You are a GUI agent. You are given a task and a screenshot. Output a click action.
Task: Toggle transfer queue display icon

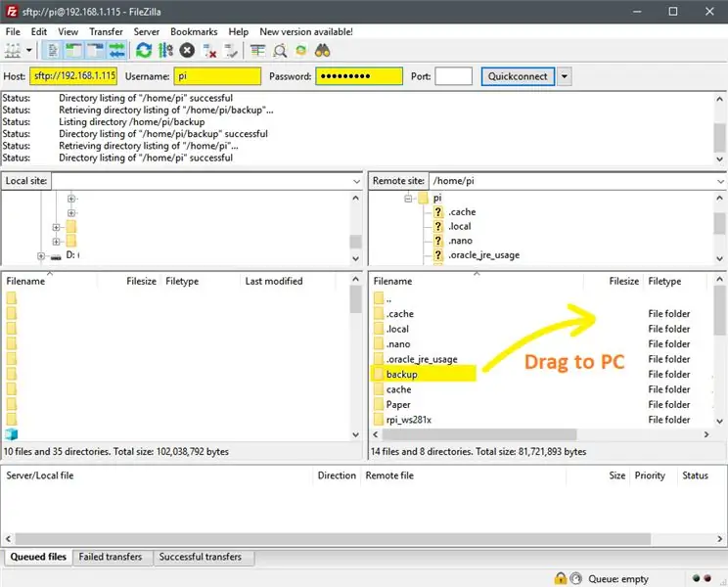(117, 50)
